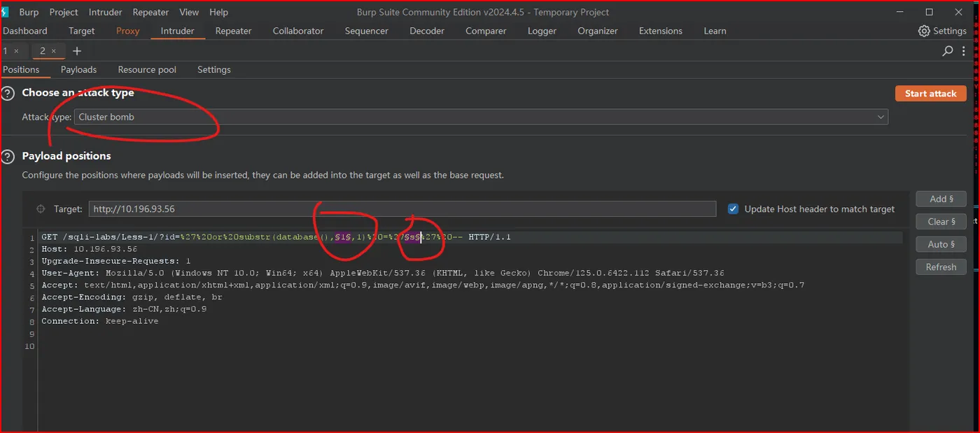The image size is (980, 433).
Task: Add a new Intruder tab
Action: 77,51
